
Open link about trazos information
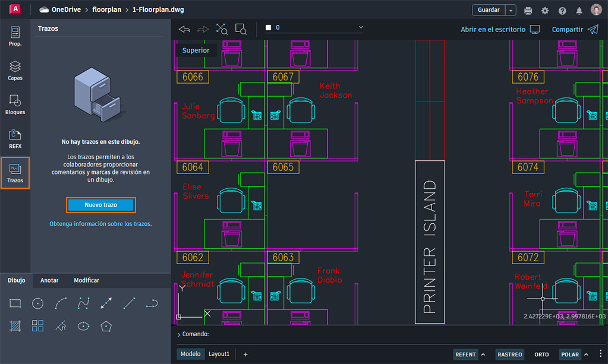[x=100, y=224]
